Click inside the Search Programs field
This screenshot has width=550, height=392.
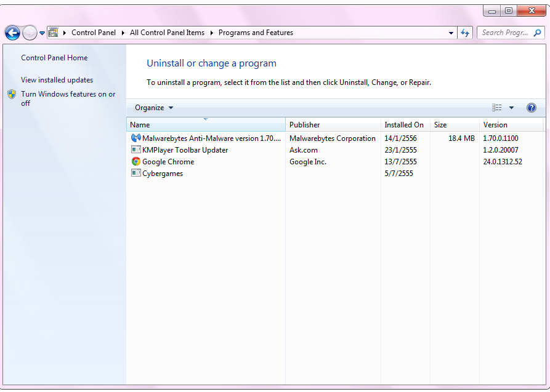point(504,33)
